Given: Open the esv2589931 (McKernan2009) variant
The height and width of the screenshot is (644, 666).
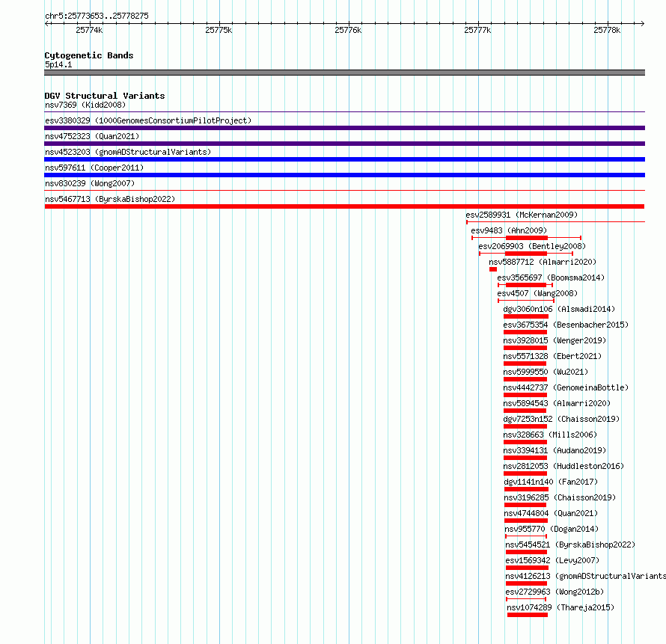Looking at the screenshot, I should [x=522, y=215].
